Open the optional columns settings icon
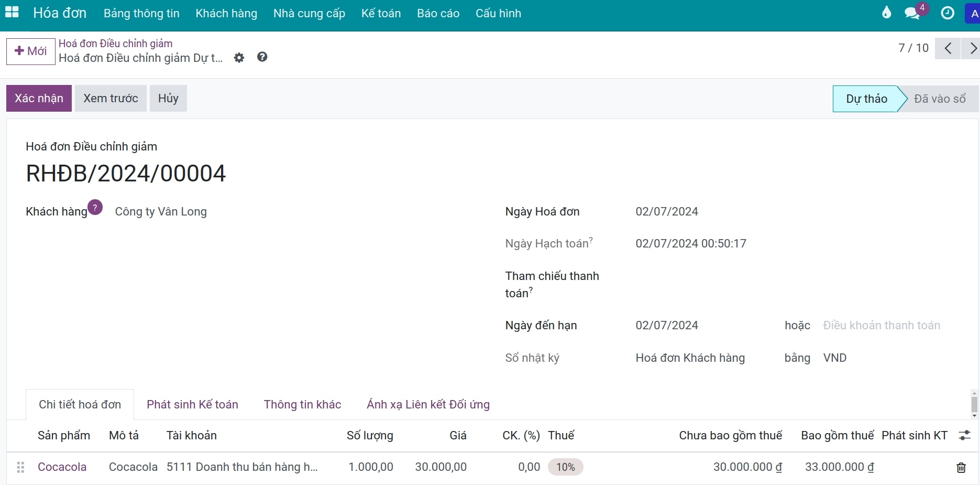 tap(965, 435)
